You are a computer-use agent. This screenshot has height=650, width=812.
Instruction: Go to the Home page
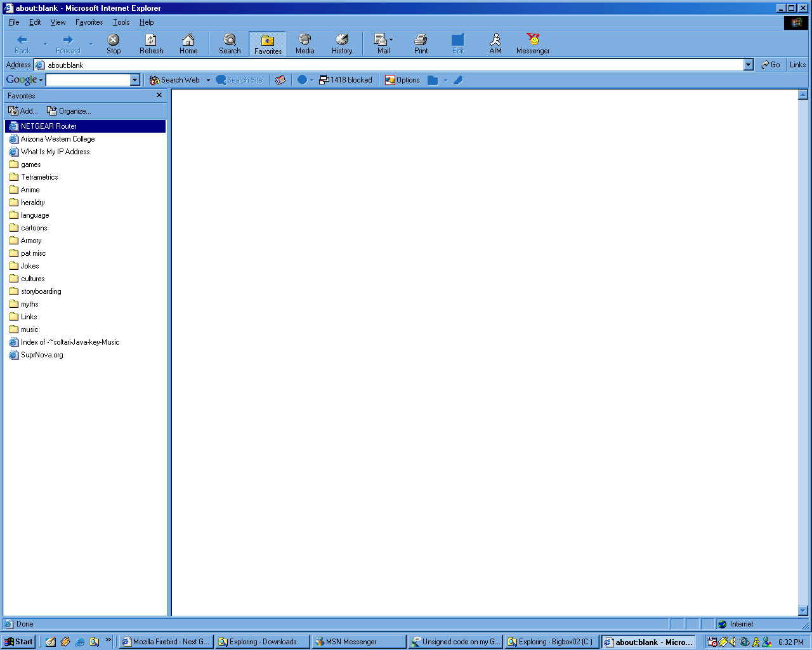click(188, 44)
